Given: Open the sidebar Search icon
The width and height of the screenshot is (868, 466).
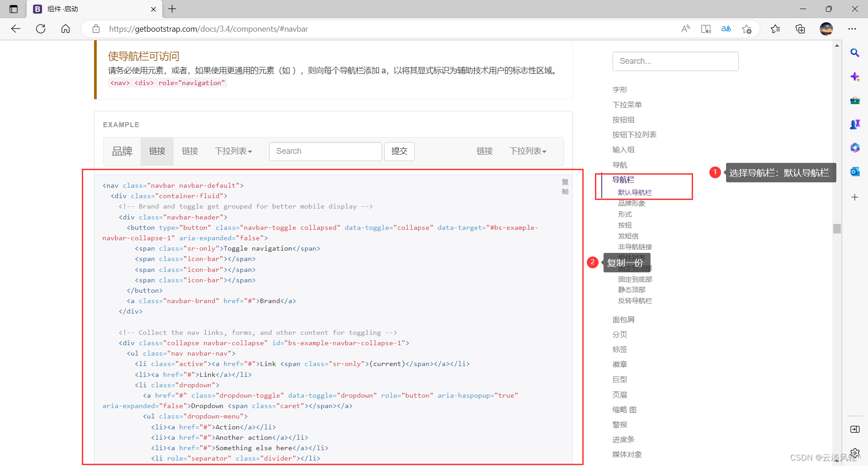Looking at the screenshot, I should pos(855,53).
